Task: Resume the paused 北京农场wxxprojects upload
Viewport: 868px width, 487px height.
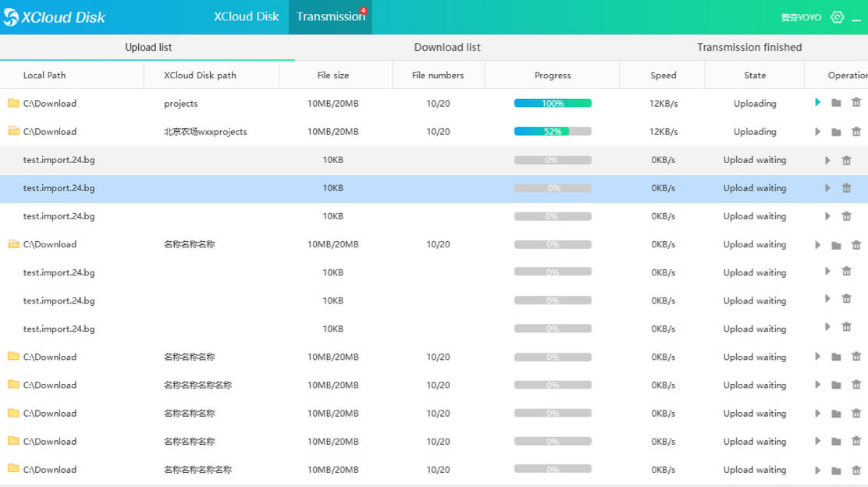Action: 817,131
